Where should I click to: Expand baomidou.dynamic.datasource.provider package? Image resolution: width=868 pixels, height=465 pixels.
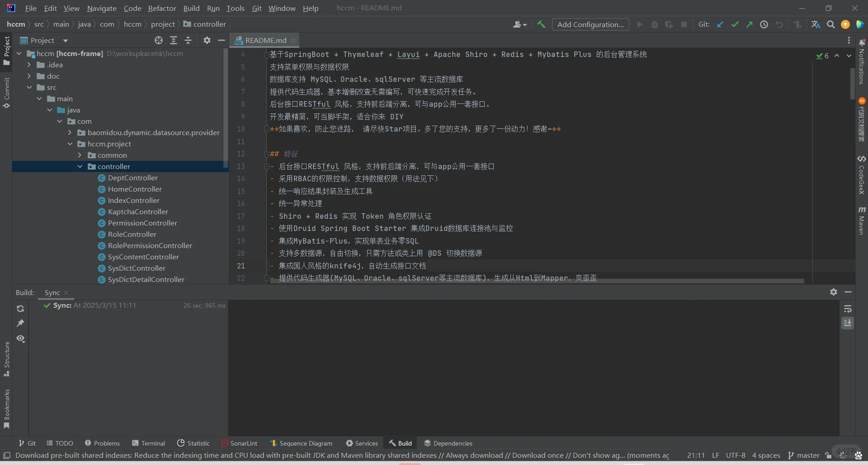click(70, 132)
